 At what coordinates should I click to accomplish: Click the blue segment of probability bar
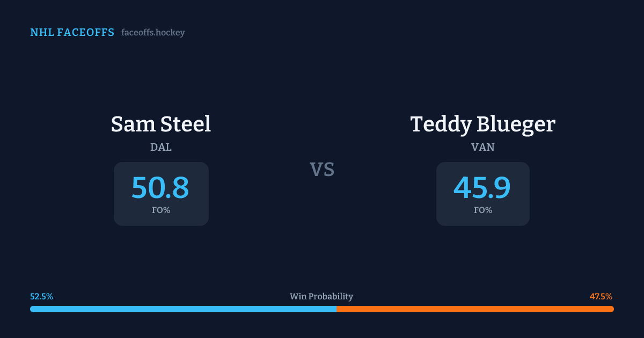pyautogui.click(x=182, y=309)
